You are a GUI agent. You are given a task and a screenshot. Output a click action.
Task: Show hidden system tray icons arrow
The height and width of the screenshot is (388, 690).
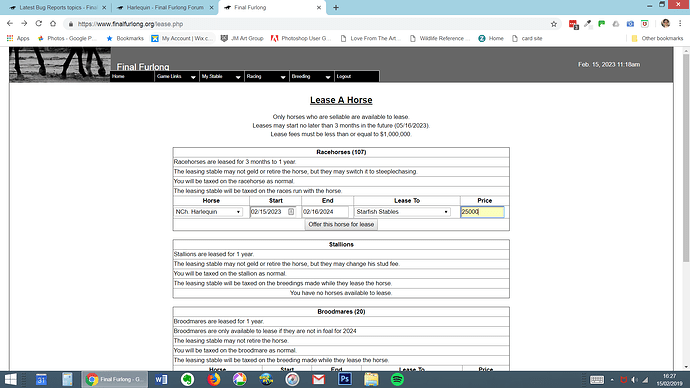pyautogui.click(x=612, y=380)
